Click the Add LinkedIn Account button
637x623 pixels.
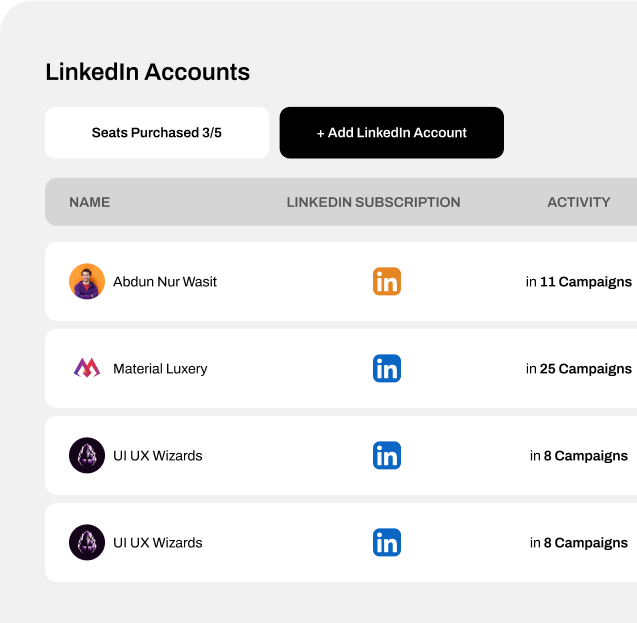click(x=392, y=132)
